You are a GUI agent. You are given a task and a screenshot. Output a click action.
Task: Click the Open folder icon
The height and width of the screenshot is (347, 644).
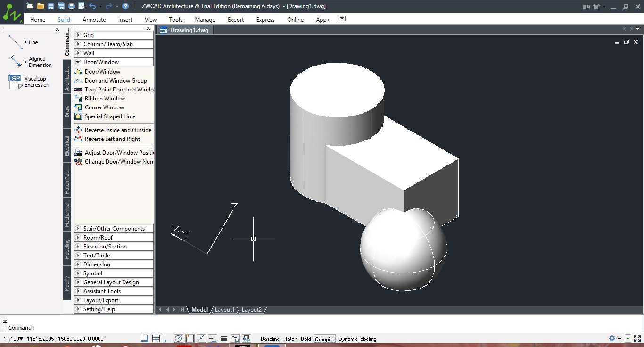tap(41, 6)
